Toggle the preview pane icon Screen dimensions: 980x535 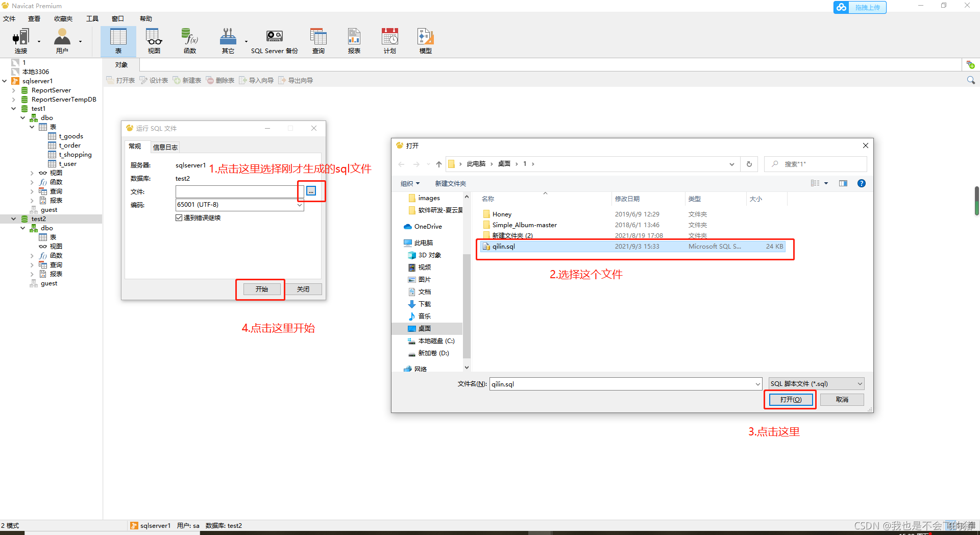point(843,183)
